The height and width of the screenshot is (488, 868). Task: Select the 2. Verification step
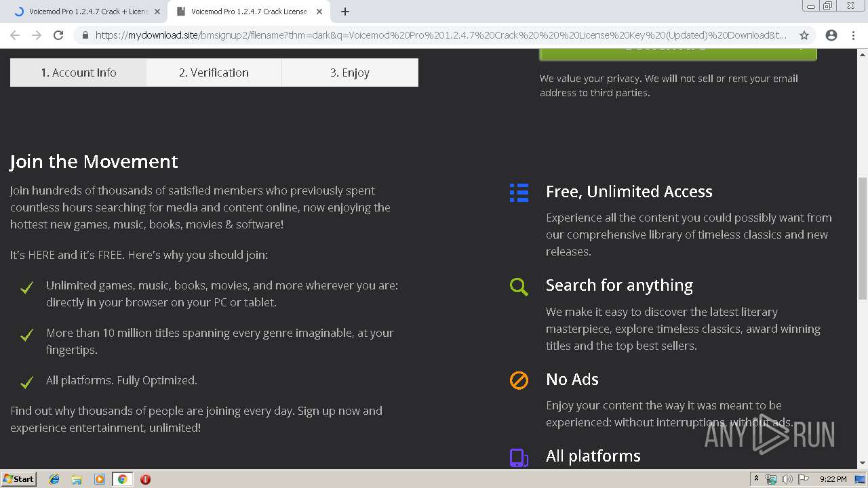(214, 73)
